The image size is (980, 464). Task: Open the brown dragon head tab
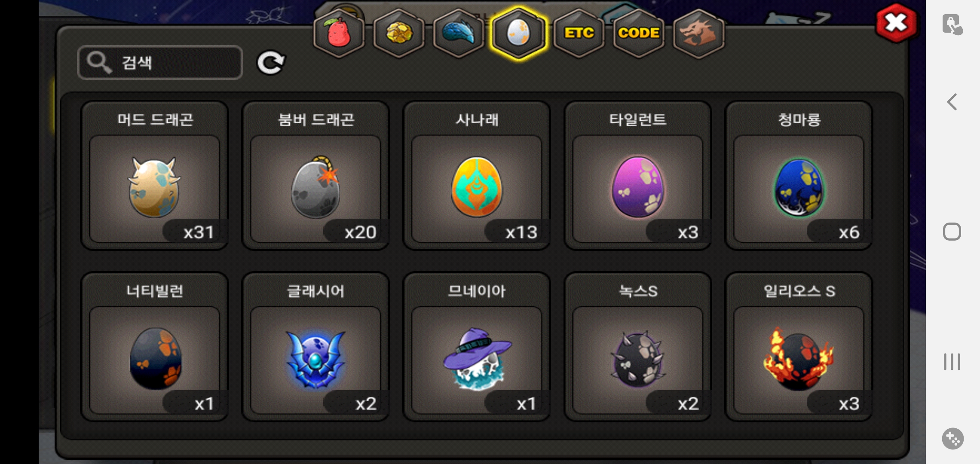698,33
